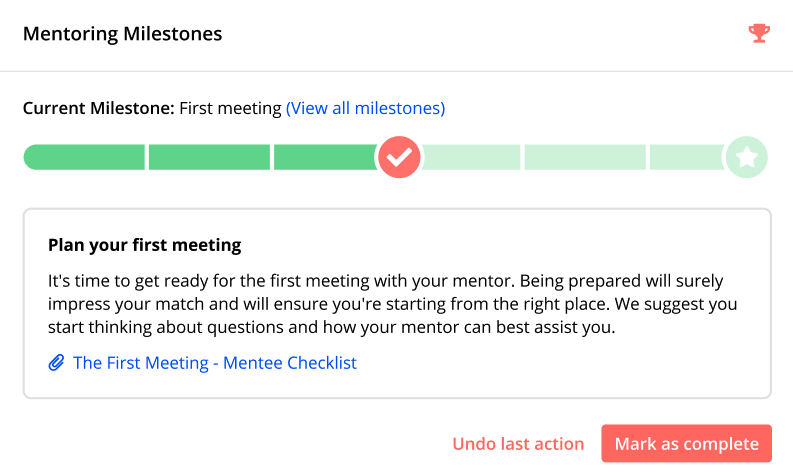
Task: Click the Mark as complete button
Action: (x=686, y=444)
